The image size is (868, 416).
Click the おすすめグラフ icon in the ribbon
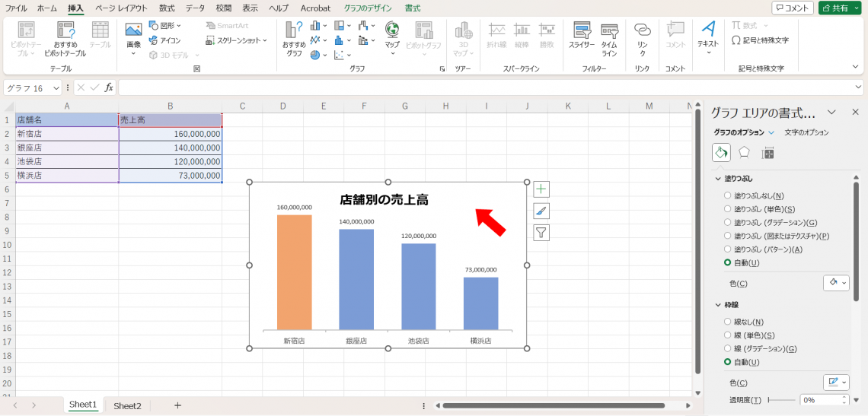point(294,38)
